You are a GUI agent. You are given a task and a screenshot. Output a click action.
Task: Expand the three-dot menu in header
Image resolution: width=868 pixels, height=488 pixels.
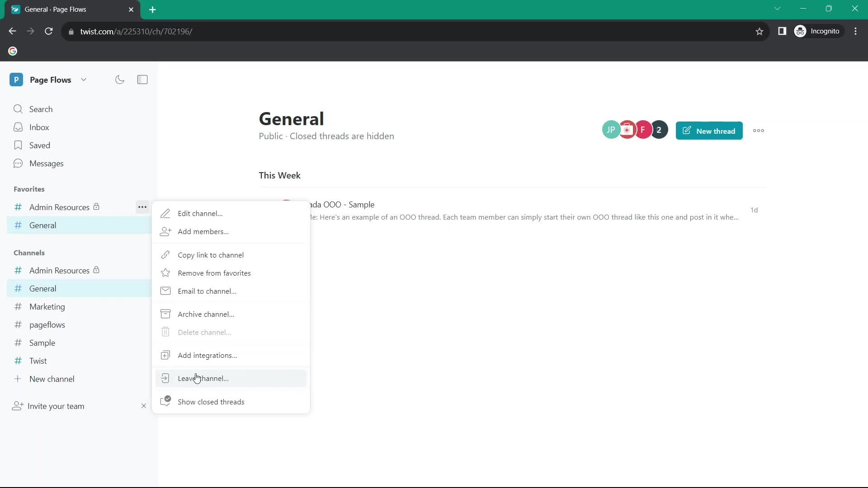[x=760, y=131]
